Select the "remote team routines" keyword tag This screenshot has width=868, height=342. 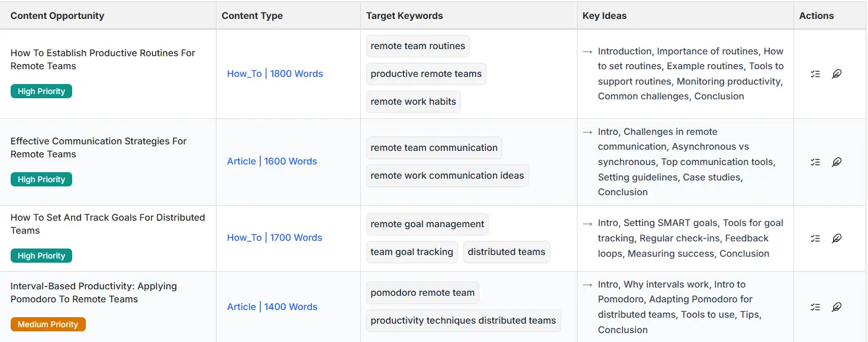pyautogui.click(x=418, y=46)
